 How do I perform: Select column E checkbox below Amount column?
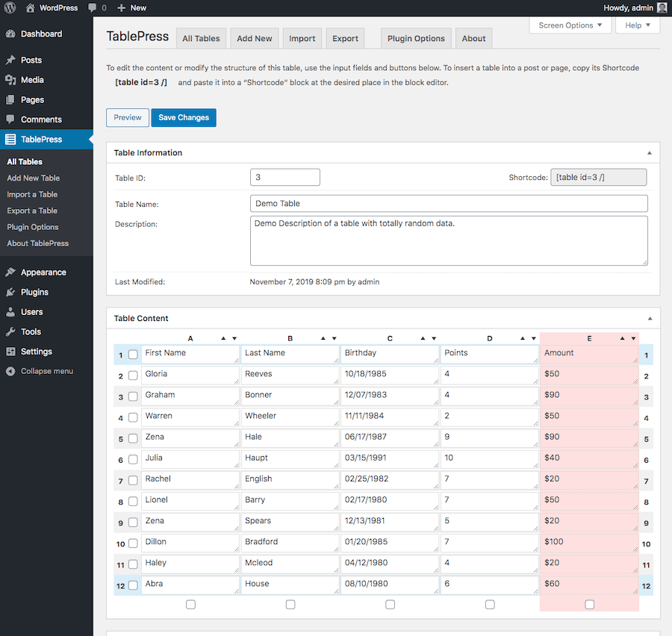(590, 605)
